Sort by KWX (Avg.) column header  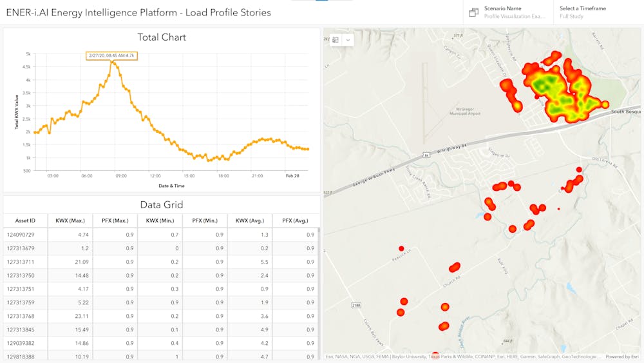[250, 221]
